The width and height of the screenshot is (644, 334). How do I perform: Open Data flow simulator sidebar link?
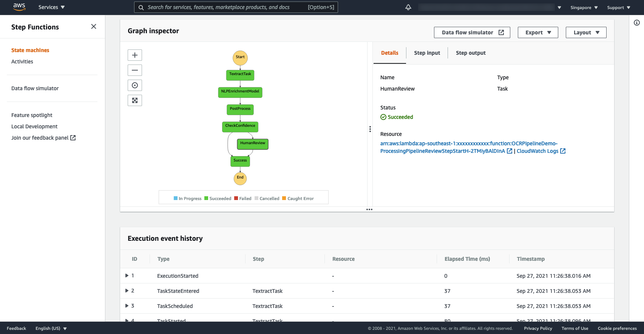pos(35,88)
